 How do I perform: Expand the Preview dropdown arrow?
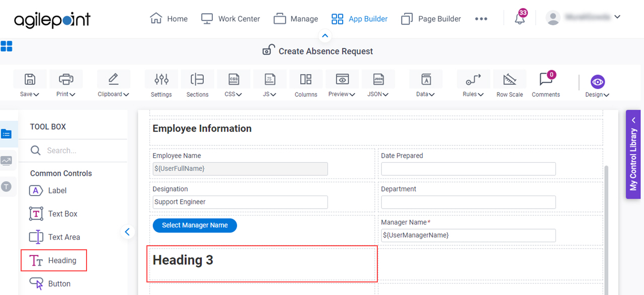352,94
